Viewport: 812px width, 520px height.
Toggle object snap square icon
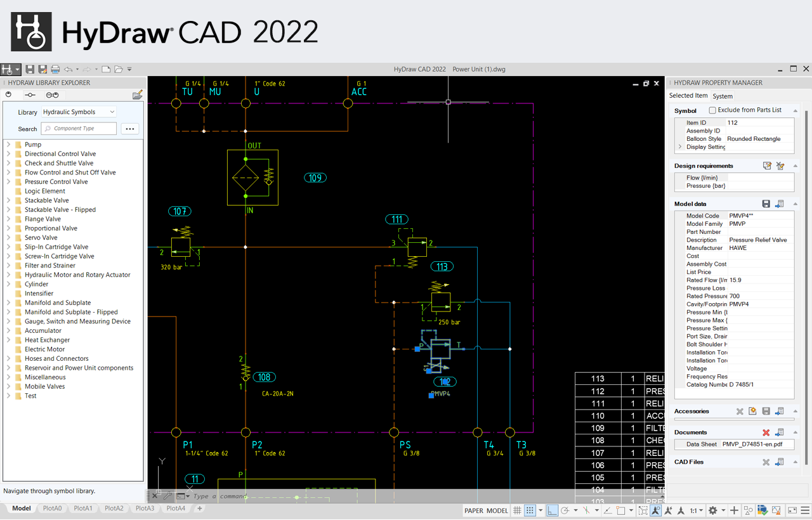[622, 510]
